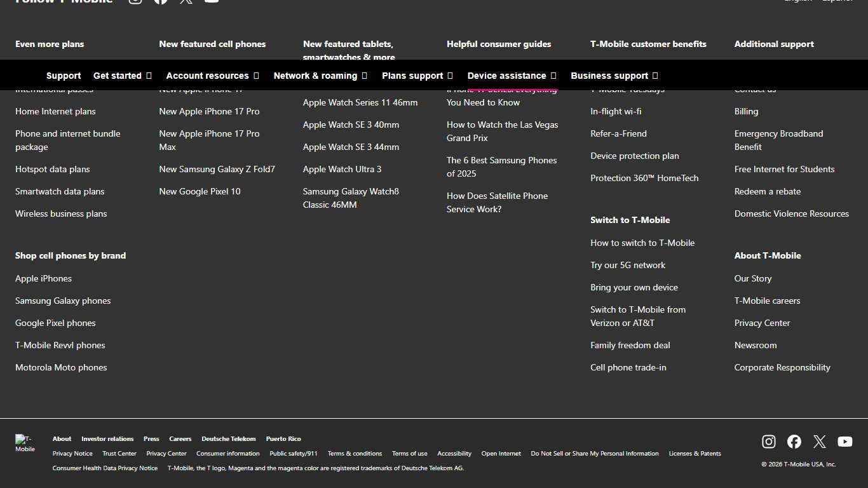Image resolution: width=868 pixels, height=488 pixels.
Task: Click Do Not Sell or Share My Personal Information
Action: tap(595, 453)
